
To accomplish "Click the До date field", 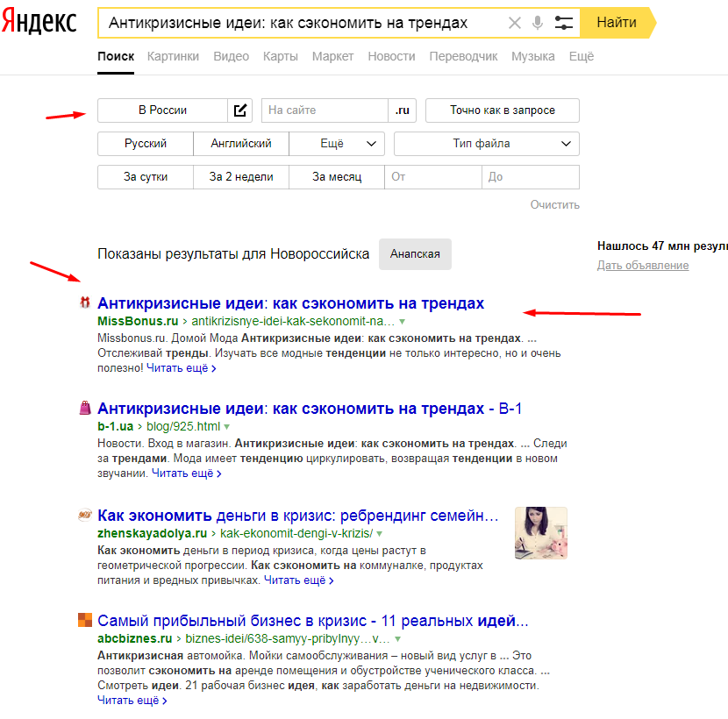I will click(x=531, y=177).
